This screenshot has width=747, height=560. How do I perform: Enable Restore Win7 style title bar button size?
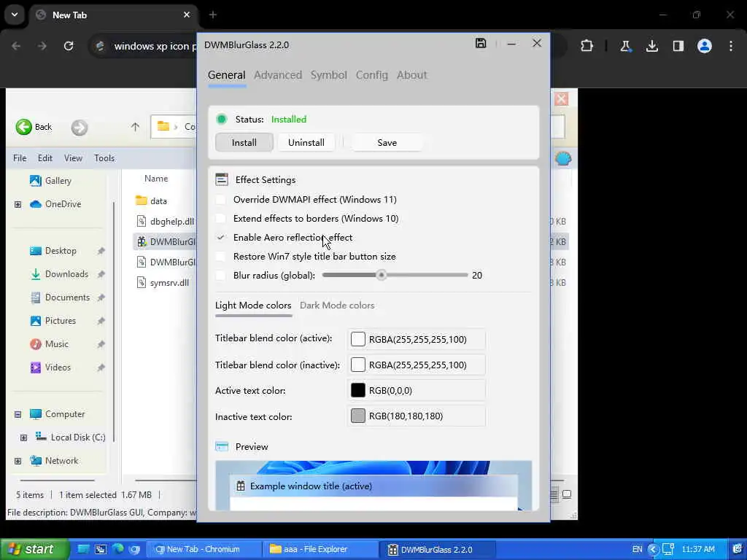pos(220,256)
